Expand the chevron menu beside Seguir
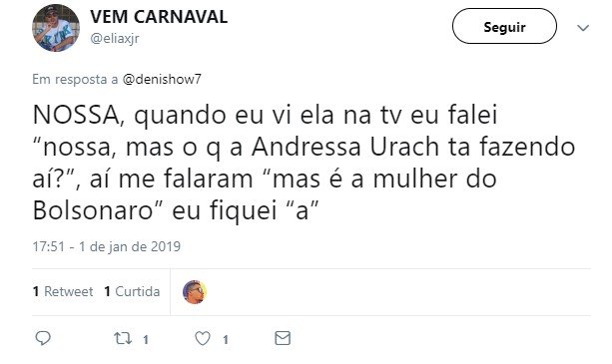 [583, 28]
